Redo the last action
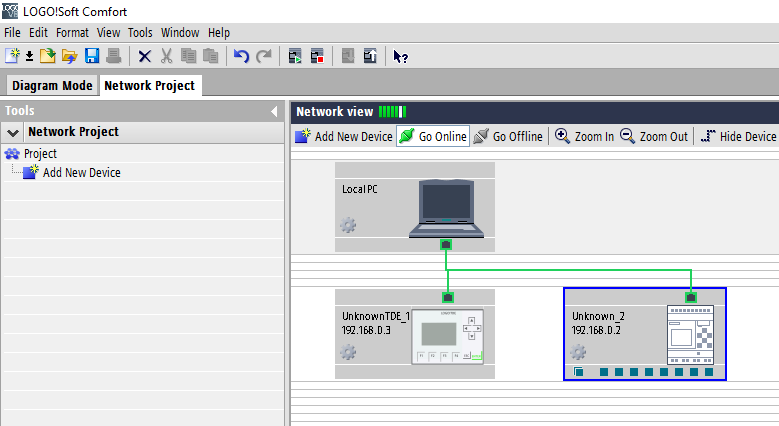Viewport: 779px width, 426px height. tap(264, 56)
